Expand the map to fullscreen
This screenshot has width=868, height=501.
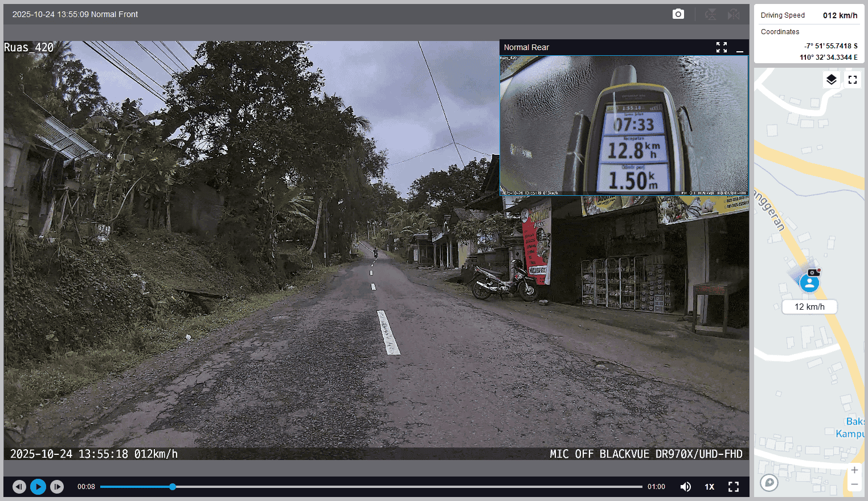tap(853, 80)
